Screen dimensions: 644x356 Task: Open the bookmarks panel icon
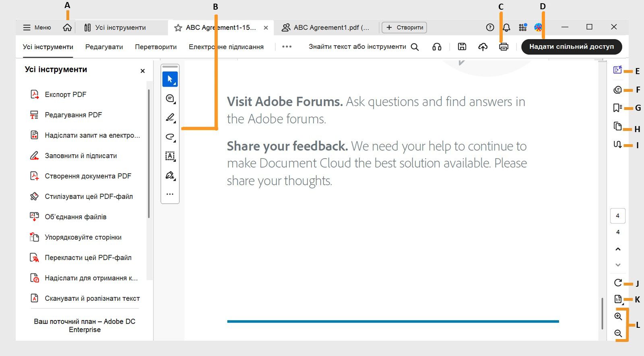(617, 108)
